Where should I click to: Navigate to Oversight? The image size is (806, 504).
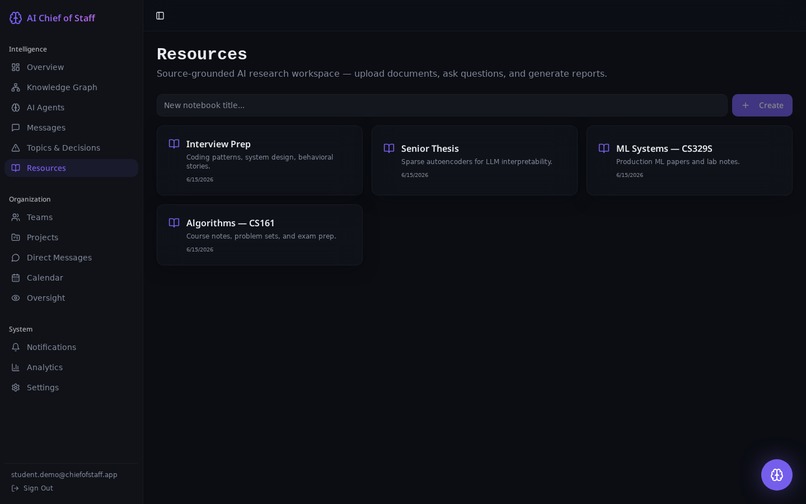point(71,298)
